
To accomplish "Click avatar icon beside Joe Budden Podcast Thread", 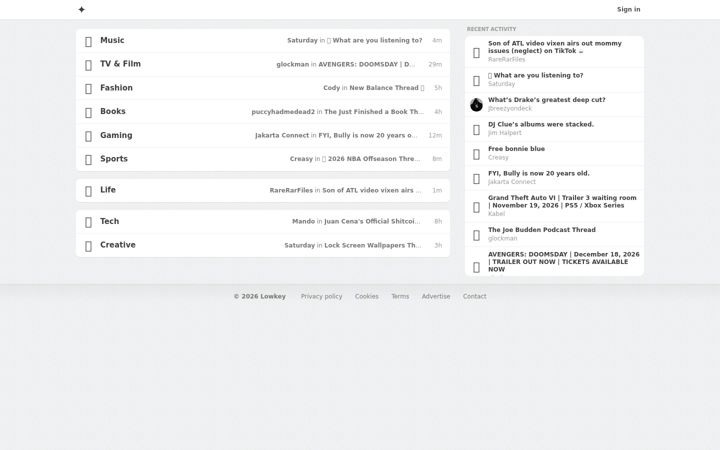I will [x=476, y=236].
